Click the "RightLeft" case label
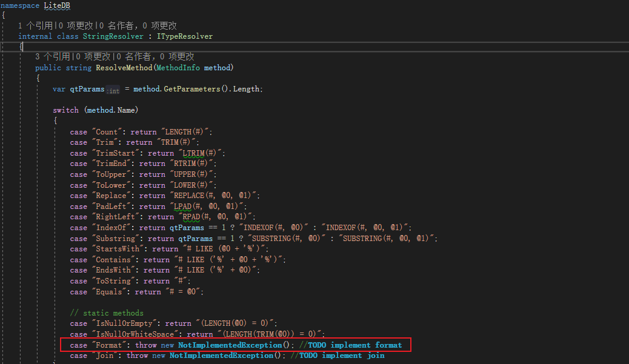 click(x=115, y=217)
